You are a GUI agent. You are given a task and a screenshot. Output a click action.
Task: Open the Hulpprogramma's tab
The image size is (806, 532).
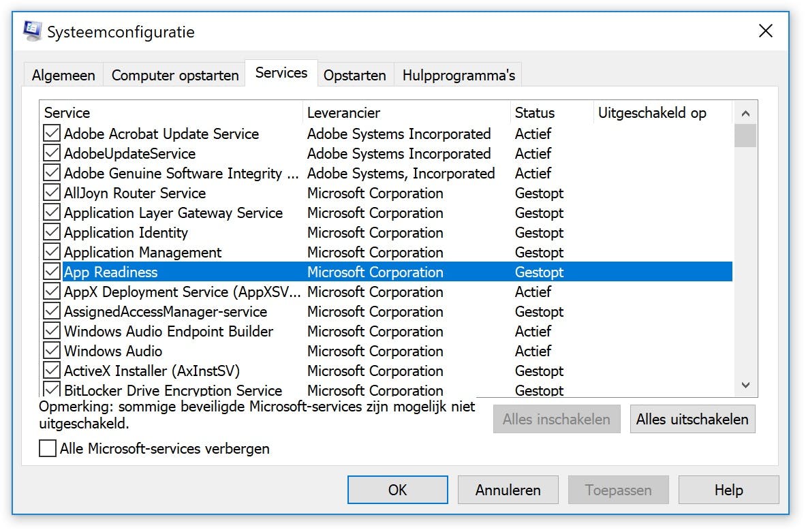pos(459,75)
